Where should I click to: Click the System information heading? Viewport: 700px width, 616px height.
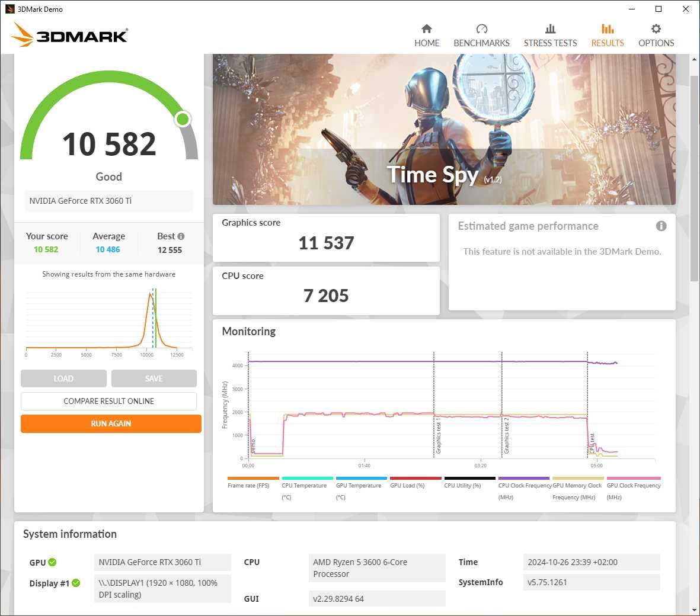click(69, 534)
